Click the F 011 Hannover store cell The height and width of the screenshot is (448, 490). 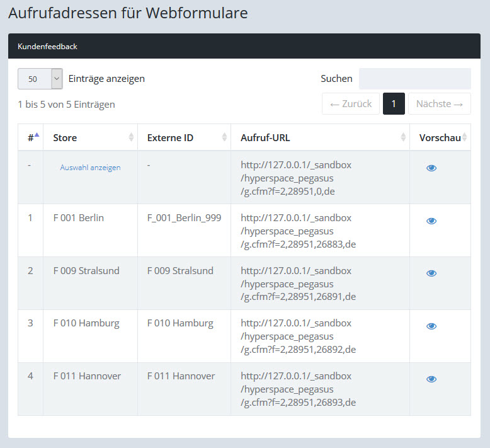click(x=87, y=376)
